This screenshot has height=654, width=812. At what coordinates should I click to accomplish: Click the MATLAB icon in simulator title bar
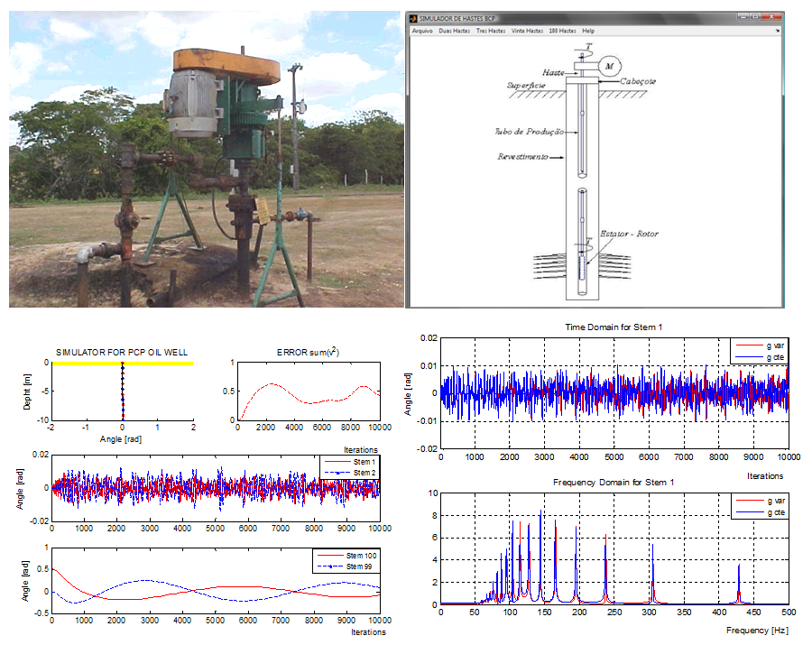pos(414,18)
